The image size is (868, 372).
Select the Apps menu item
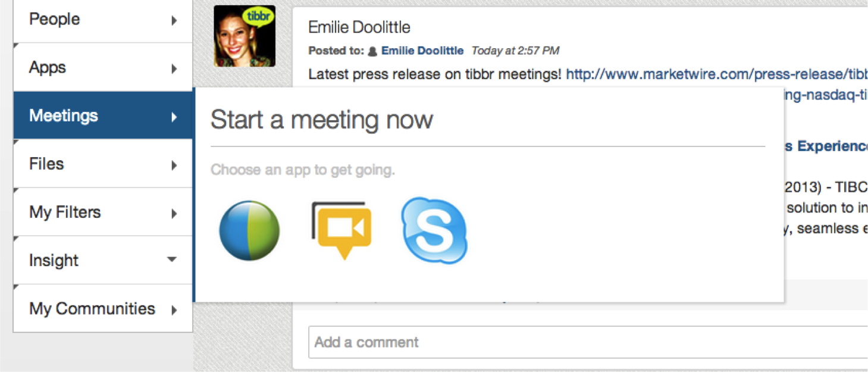[x=103, y=67]
